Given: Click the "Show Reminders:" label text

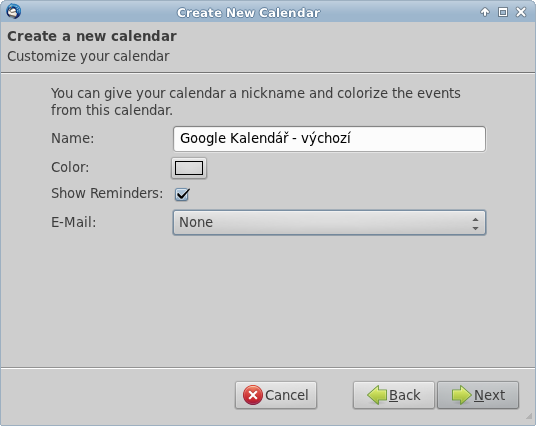Looking at the screenshot, I should coord(107,193).
